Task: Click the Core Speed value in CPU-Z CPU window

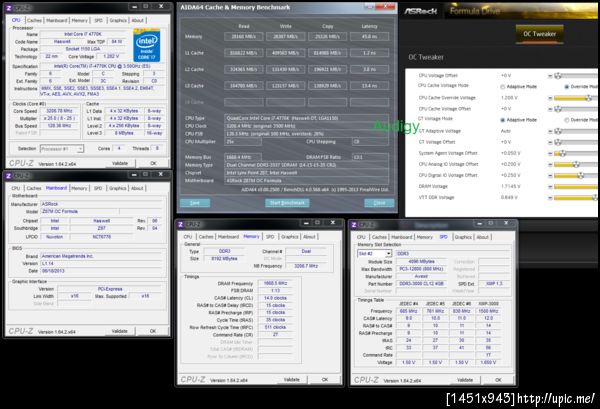Action: click(x=60, y=111)
